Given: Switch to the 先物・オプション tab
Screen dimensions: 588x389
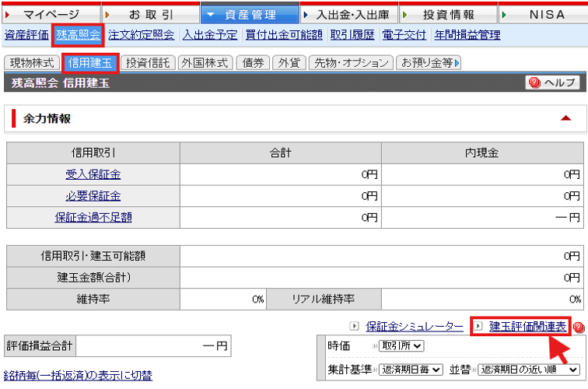Looking at the screenshot, I should click(351, 63).
